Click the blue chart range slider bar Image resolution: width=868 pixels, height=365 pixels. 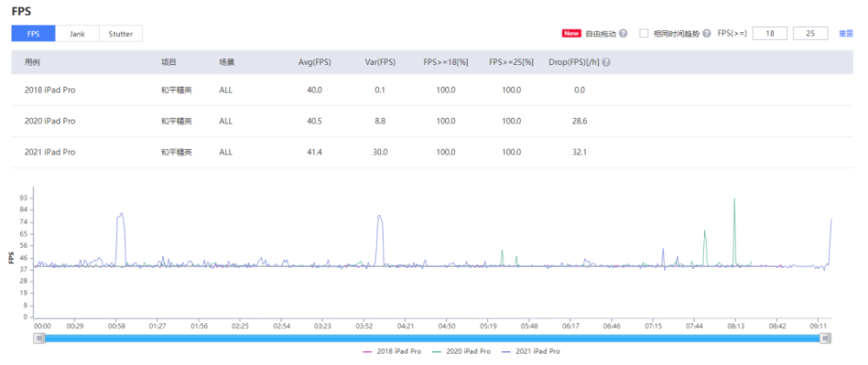pos(431,338)
